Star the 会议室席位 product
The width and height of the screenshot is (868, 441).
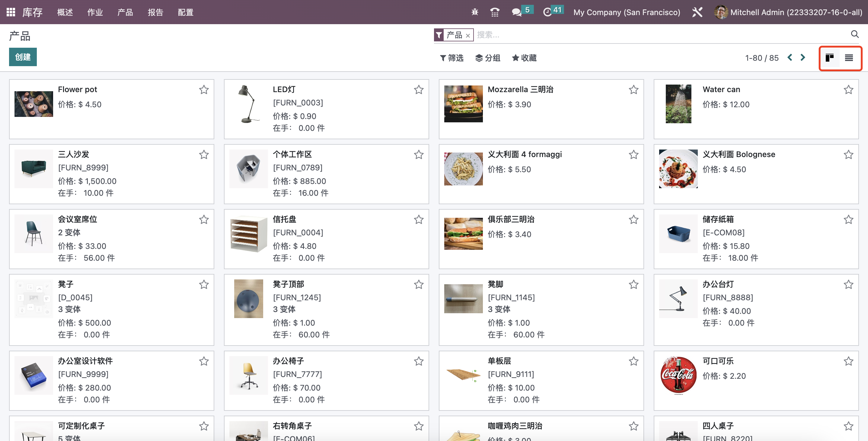204,220
